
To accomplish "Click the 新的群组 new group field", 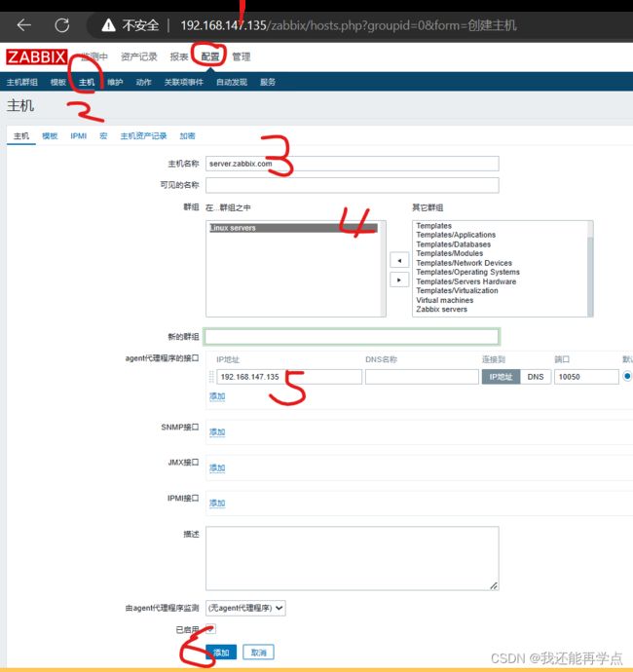I will click(353, 336).
